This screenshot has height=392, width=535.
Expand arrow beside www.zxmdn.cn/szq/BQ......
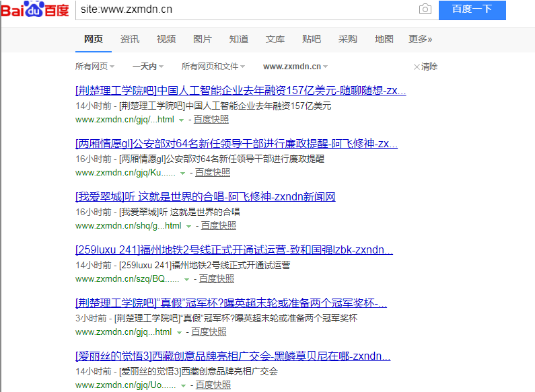(186, 280)
